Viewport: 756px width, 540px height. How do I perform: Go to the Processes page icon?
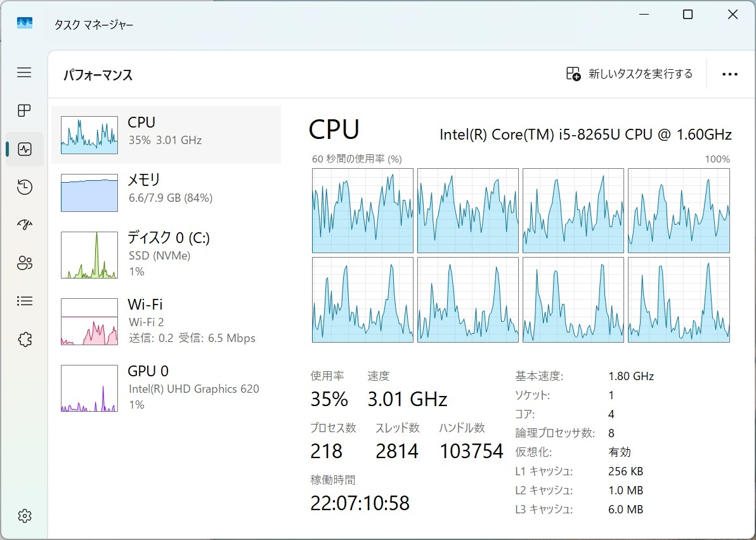24,111
